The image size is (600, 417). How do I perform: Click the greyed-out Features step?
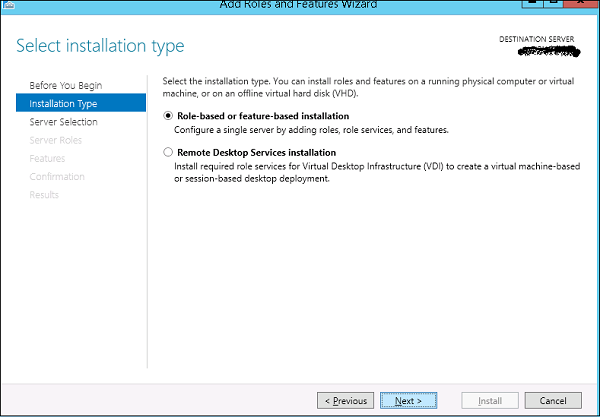pyautogui.click(x=47, y=158)
